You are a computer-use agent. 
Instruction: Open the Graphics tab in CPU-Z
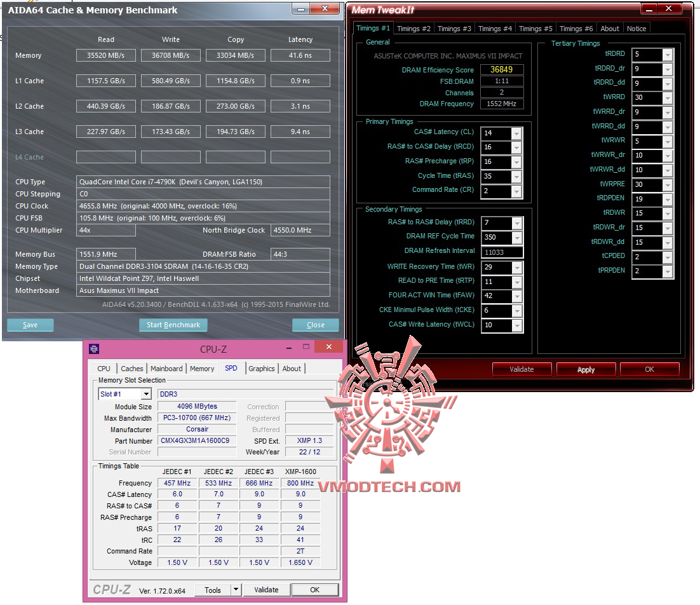pyautogui.click(x=261, y=369)
